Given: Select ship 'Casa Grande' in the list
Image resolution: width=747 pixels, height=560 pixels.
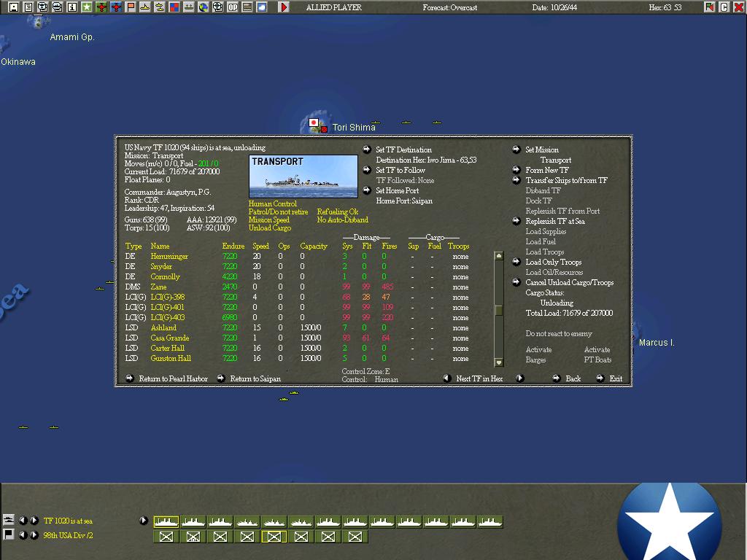Looking at the screenshot, I should (x=170, y=338).
